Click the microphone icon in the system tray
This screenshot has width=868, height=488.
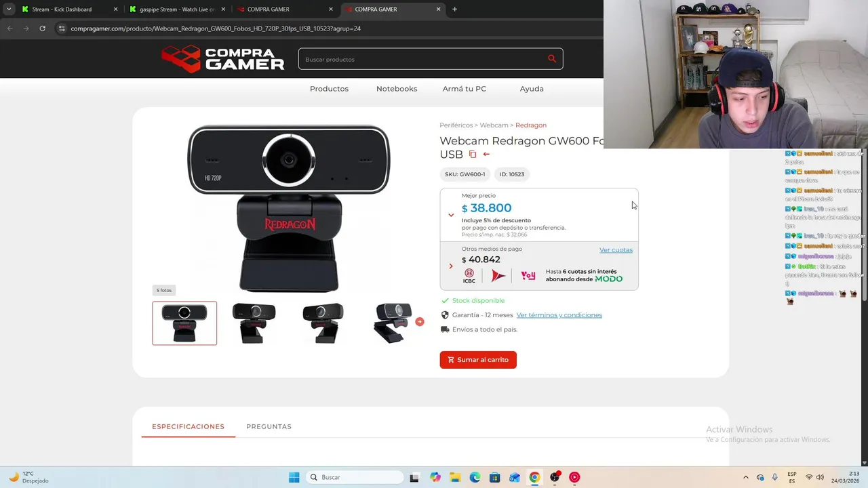pyautogui.click(x=775, y=477)
